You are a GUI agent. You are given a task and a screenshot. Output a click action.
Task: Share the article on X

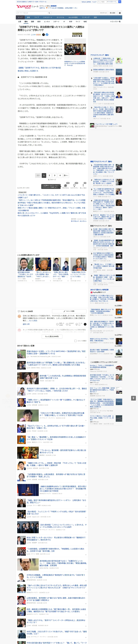(x=44, y=35)
